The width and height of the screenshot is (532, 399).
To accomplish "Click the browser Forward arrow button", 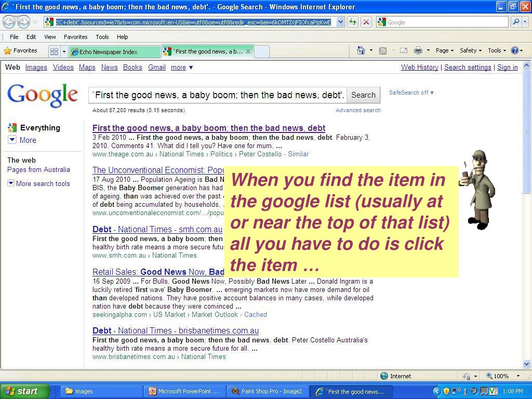I will (23, 22).
